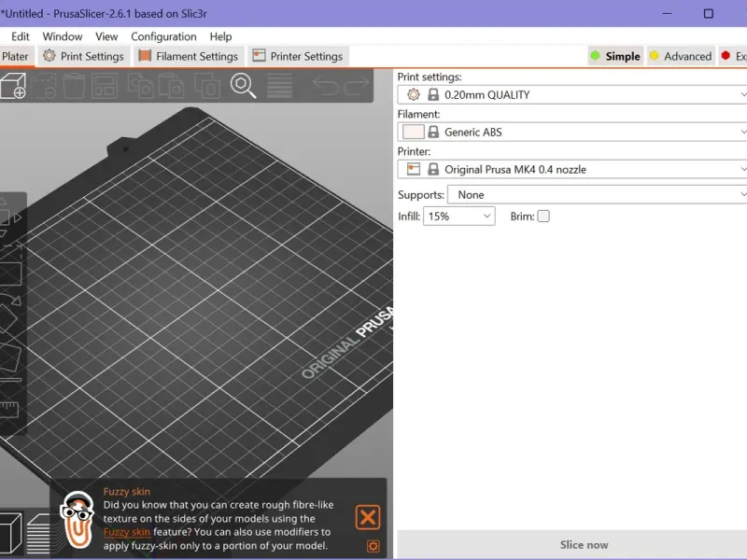Click the Arrange objects icon
747x560 pixels.
[105, 86]
